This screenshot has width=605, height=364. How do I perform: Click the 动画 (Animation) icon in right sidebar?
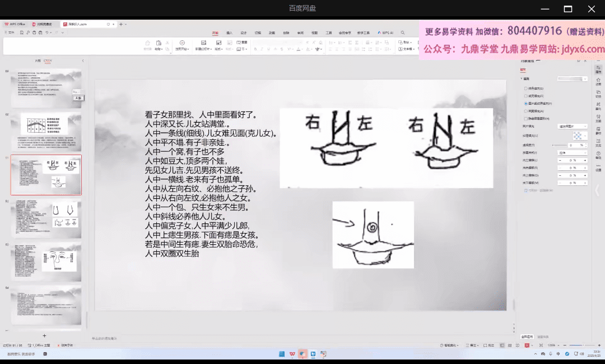click(x=598, y=82)
